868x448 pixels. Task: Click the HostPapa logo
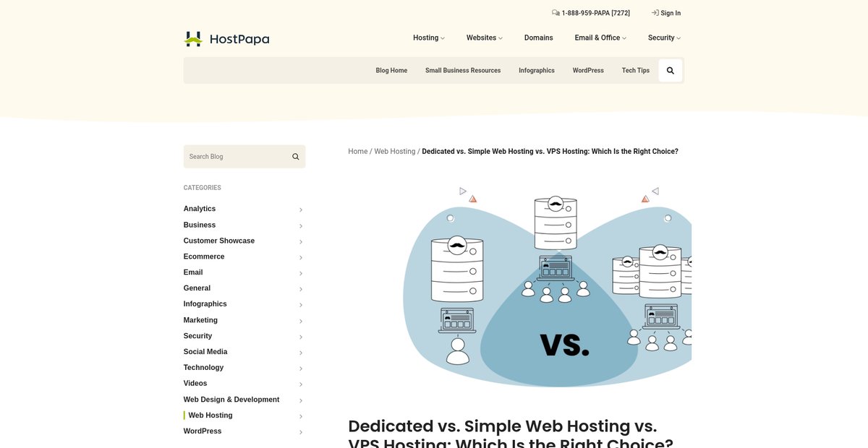[x=226, y=39]
